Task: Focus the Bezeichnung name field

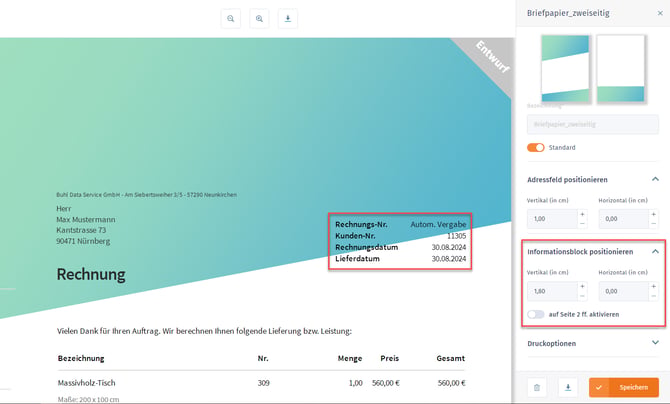Action: 593,124
